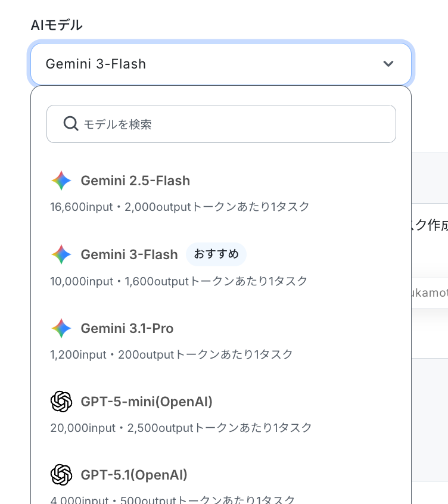Click the おすすめ badge next to Gemini 3-Flash

[x=216, y=254]
